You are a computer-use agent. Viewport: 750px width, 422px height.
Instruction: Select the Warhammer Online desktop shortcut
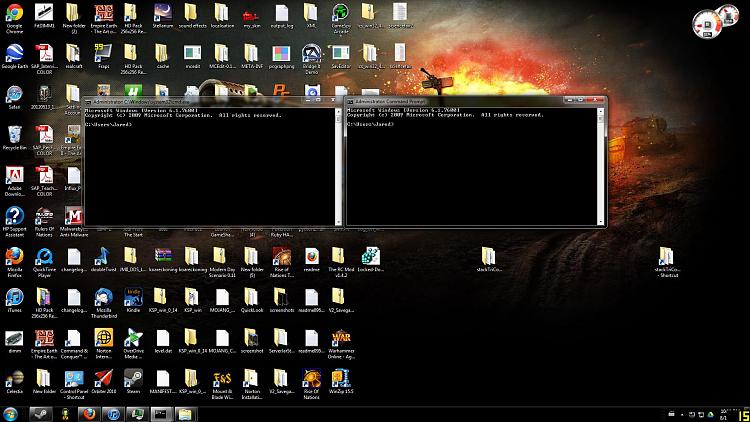point(341,344)
